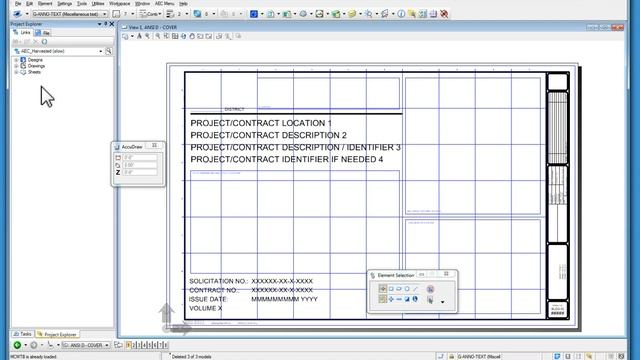Click the refresh icon in Project Explorer toolbar
Image resolution: width=640 pixels, height=360 pixels.
pyautogui.click(x=44, y=42)
